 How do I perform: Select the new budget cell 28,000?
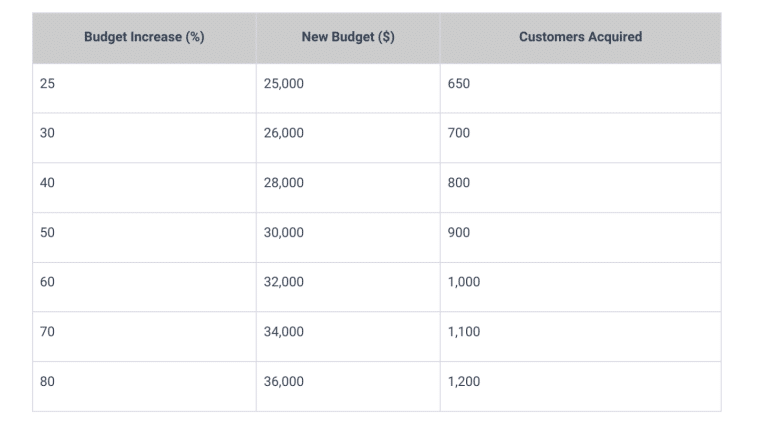coord(348,188)
